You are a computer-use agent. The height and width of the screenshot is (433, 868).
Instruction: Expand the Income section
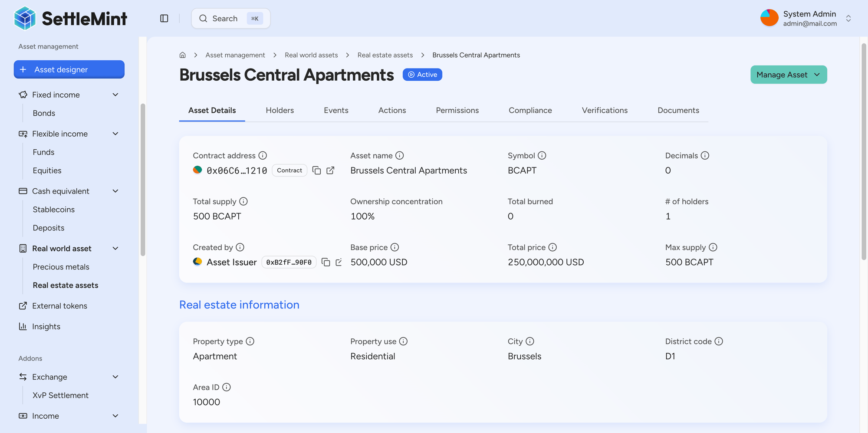(115, 416)
